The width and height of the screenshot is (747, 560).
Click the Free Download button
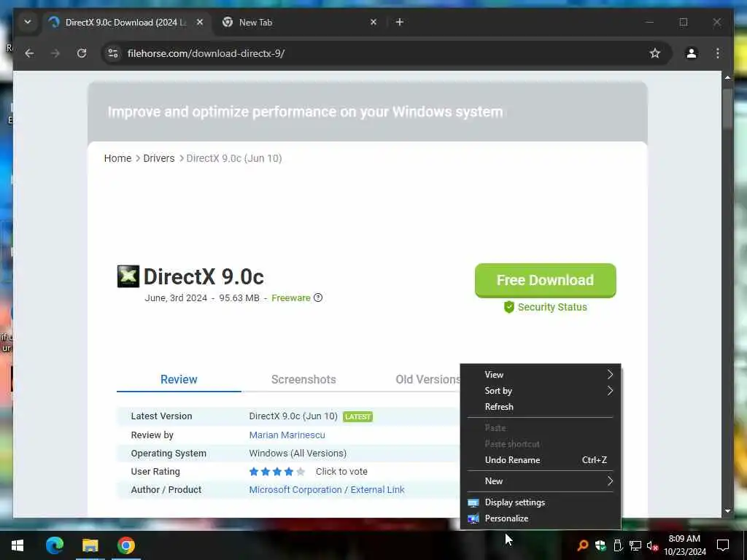click(x=545, y=281)
